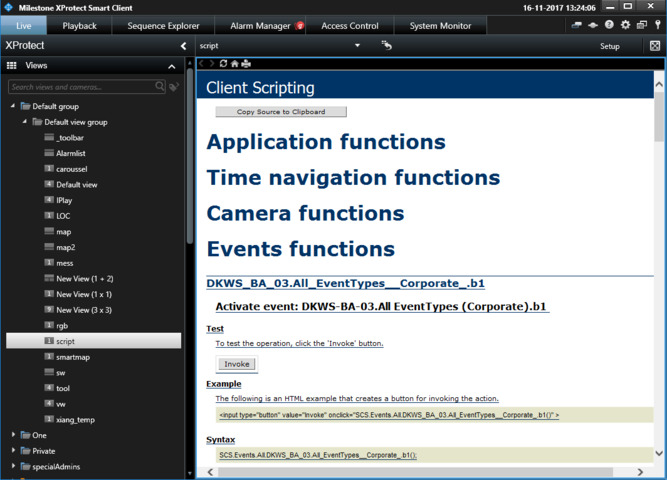Screen dimensions: 667x480
Task: Open the script view dropdown
Action: pyautogui.click(x=357, y=46)
